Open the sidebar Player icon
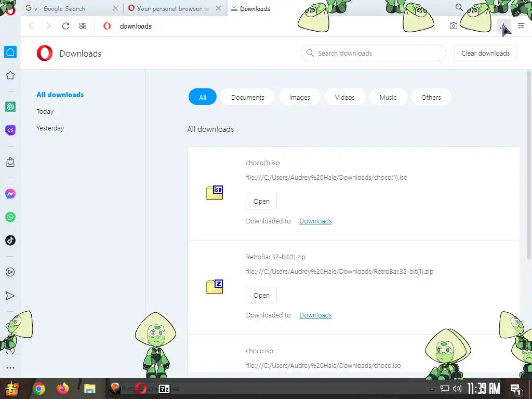Image resolution: width=532 pixels, height=399 pixels. [x=10, y=272]
